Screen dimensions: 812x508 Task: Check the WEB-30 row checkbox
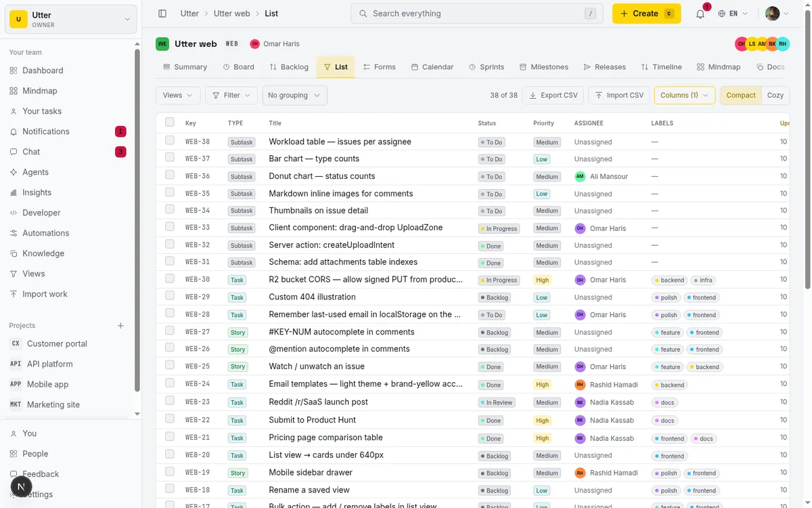170,278
